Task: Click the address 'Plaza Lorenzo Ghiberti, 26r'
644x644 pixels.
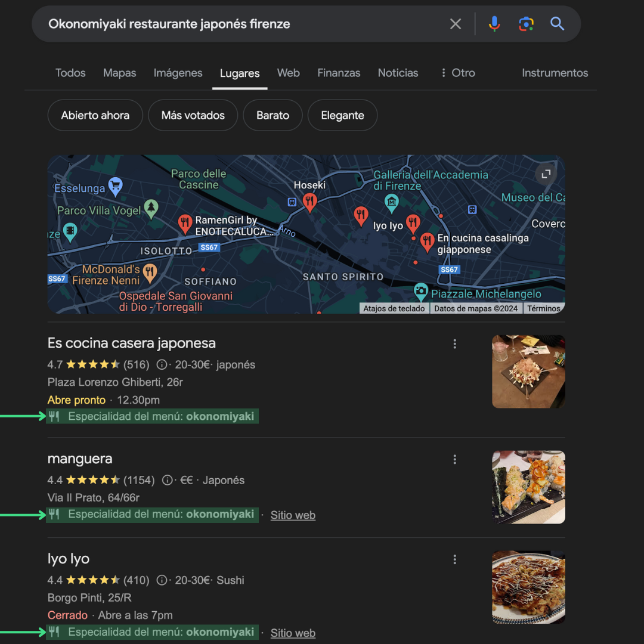Action: (x=115, y=382)
